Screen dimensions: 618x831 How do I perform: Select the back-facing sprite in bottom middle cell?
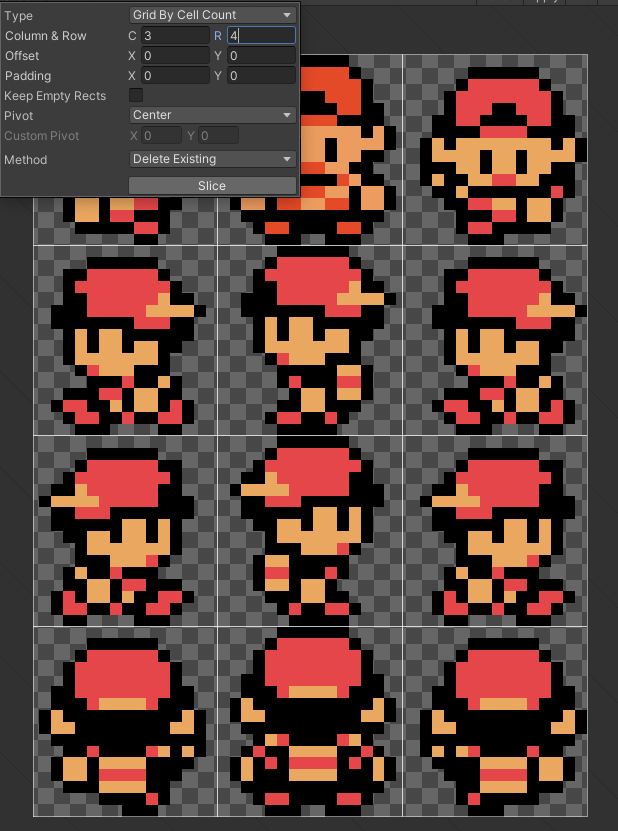point(313,722)
